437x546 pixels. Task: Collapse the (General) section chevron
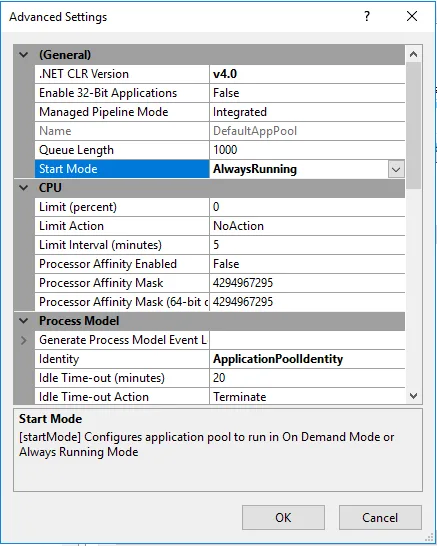click(24, 55)
